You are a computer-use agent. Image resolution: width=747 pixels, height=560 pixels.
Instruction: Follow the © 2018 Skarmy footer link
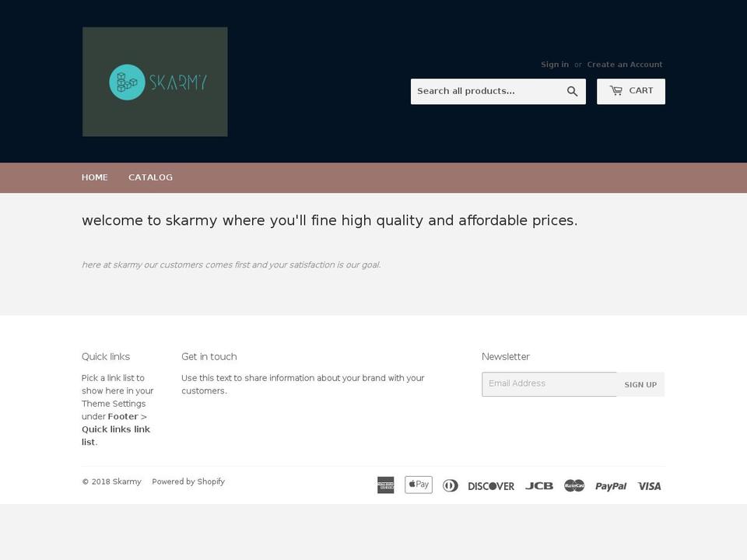click(x=111, y=481)
